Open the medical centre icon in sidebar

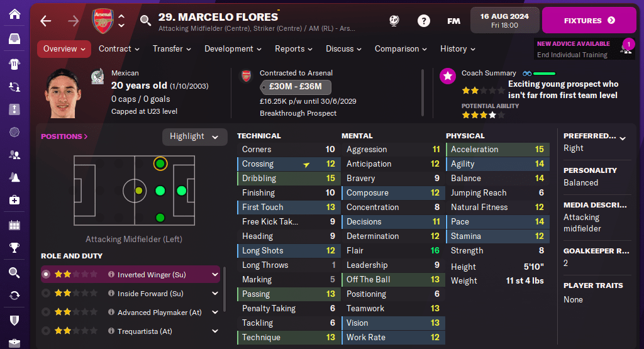[x=14, y=200]
